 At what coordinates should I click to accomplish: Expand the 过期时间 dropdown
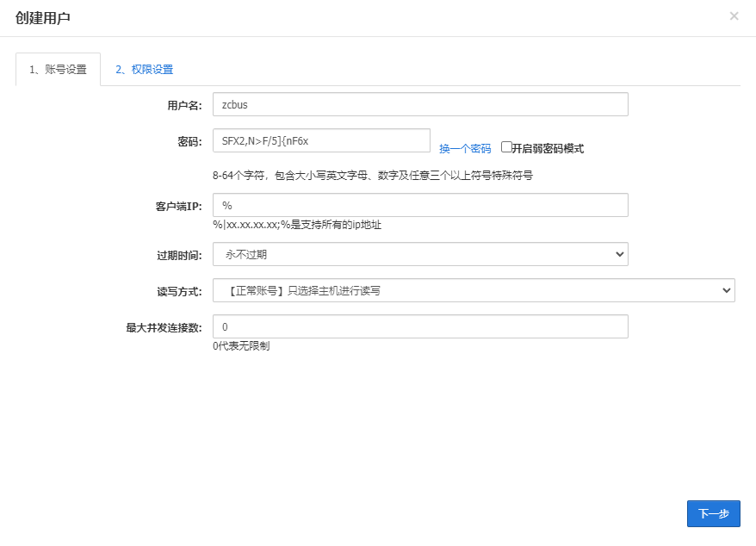click(x=420, y=254)
